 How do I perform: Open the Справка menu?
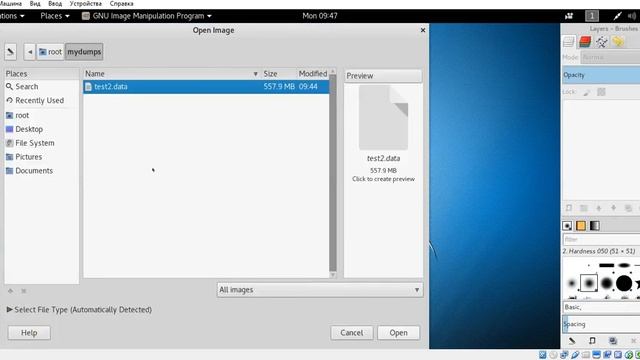pyautogui.click(x=122, y=4)
